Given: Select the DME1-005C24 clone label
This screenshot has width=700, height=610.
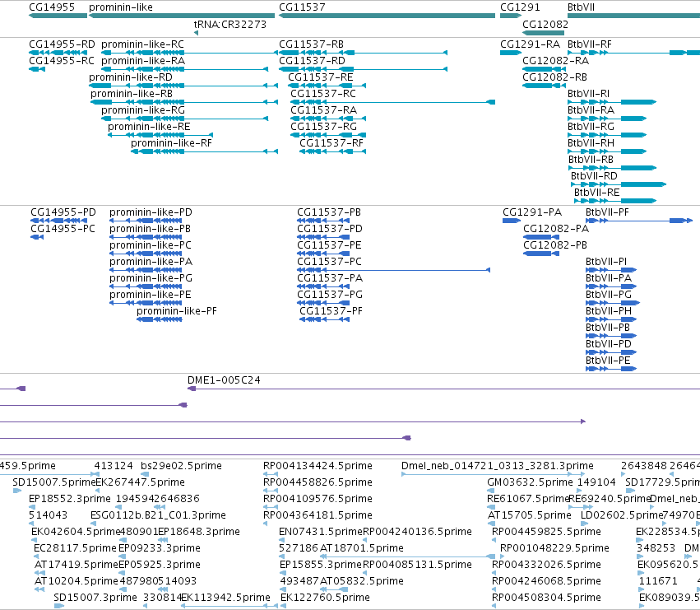Looking at the screenshot, I should [x=224, y=380].
